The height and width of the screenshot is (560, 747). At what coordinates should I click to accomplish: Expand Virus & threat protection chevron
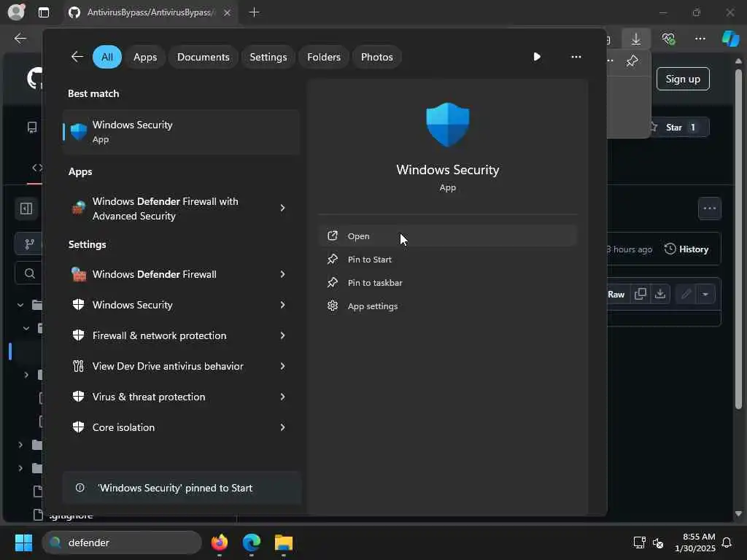[282, 397]
